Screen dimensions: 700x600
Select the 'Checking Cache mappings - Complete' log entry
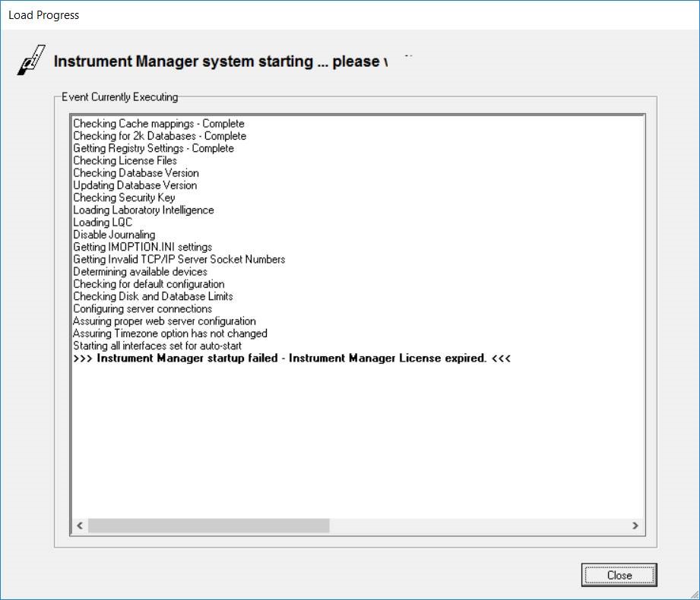point(158,123)
